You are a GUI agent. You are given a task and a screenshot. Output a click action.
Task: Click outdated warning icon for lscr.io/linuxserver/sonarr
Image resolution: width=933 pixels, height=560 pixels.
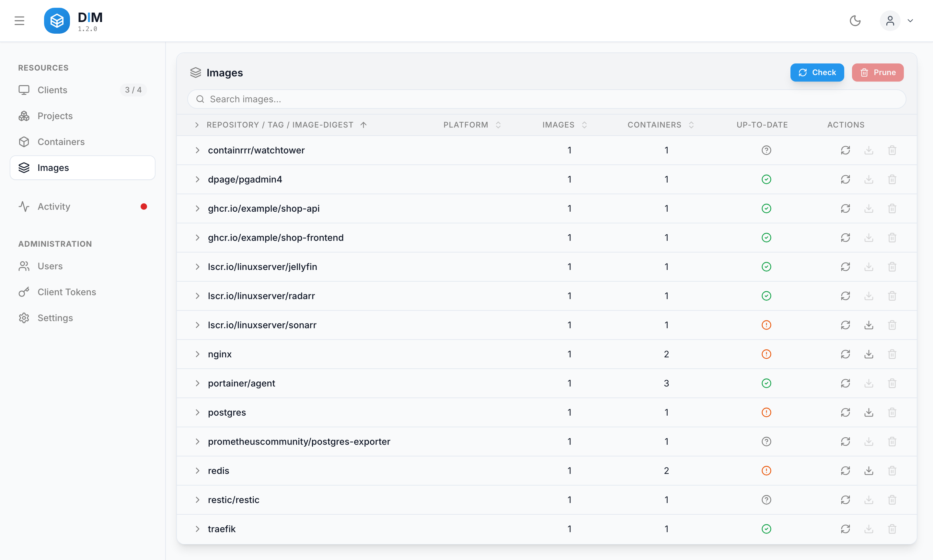(766, 325)
